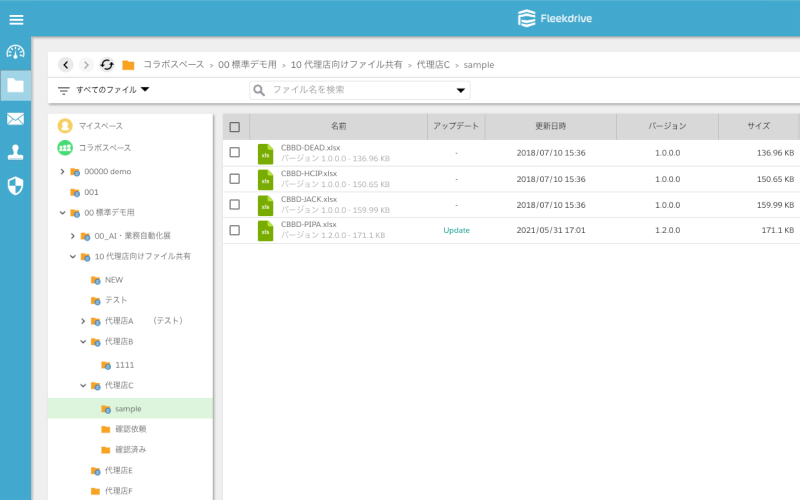Click the マイスペース user icon
800x500 pixels.
[x=65, y=126]
